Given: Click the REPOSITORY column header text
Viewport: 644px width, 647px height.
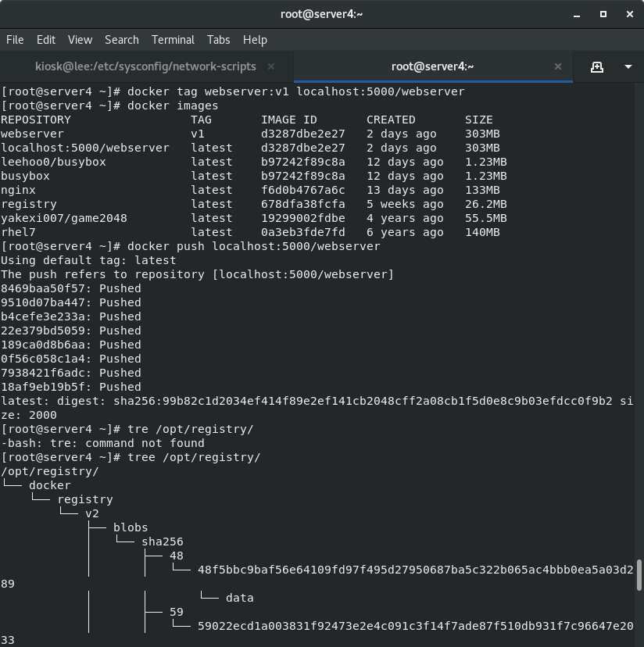Looking at the screenshot, I should tap(35, 120).
